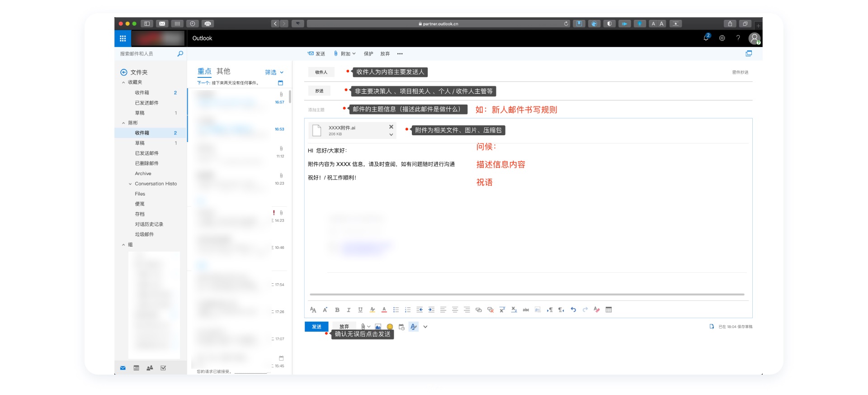
Task: Open the Archive folder
Action: click(143, 174)
